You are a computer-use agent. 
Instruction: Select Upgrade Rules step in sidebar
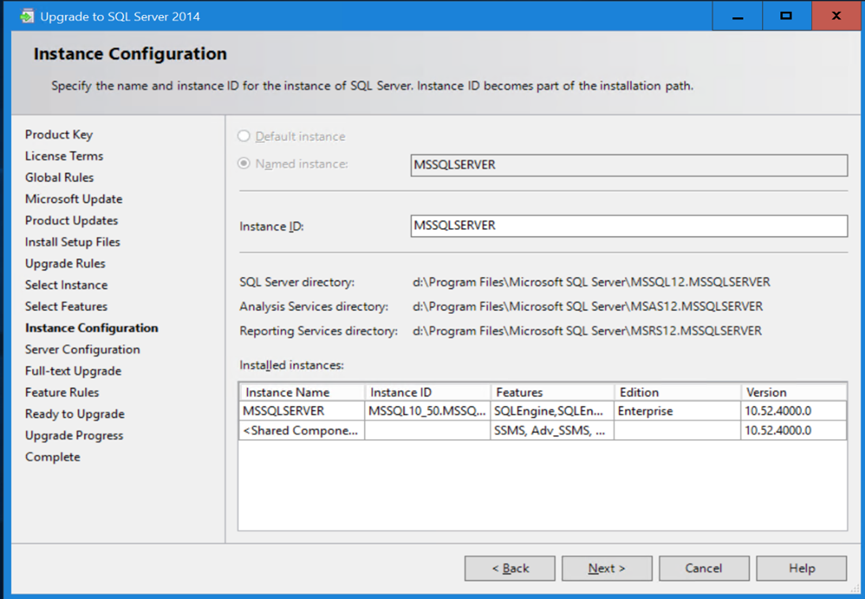click(65, 264)
